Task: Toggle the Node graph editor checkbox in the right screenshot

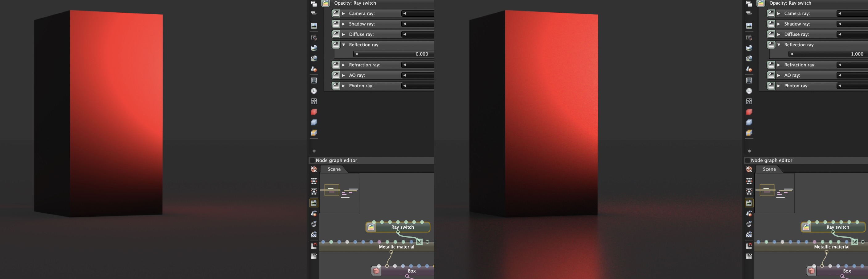Action: point(747,160)
